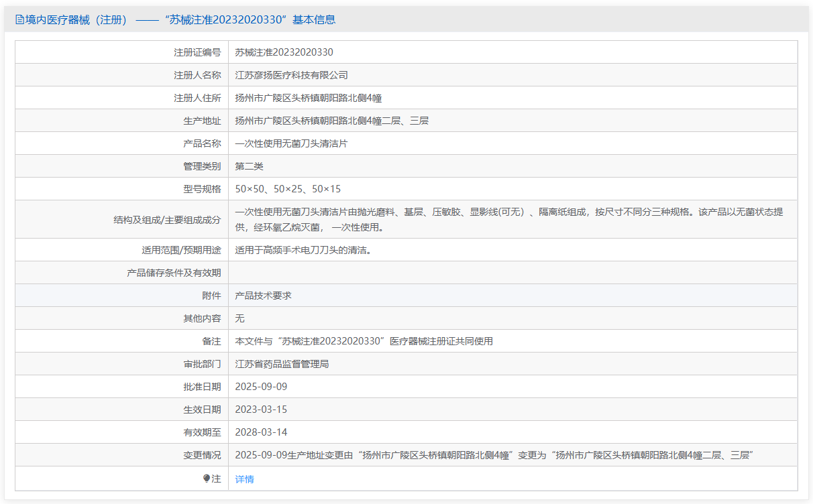Click the 审批部门 label

[202, 364]
